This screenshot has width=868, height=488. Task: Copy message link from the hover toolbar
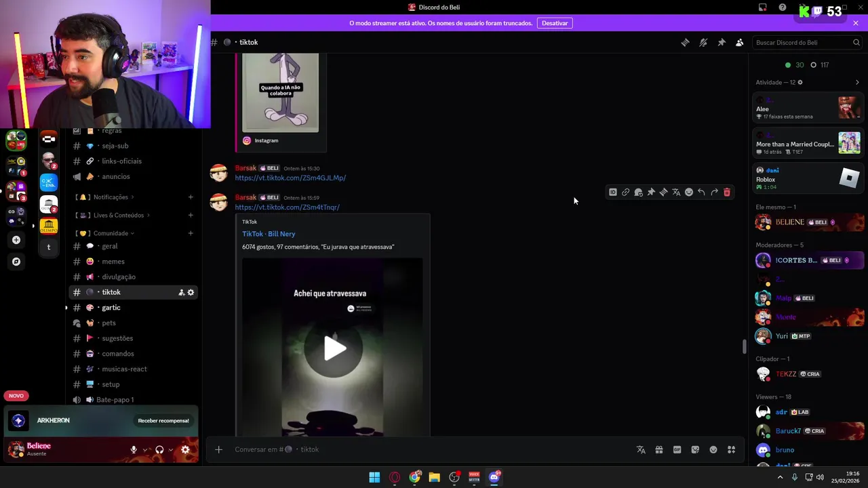click(x=626, y=192)
